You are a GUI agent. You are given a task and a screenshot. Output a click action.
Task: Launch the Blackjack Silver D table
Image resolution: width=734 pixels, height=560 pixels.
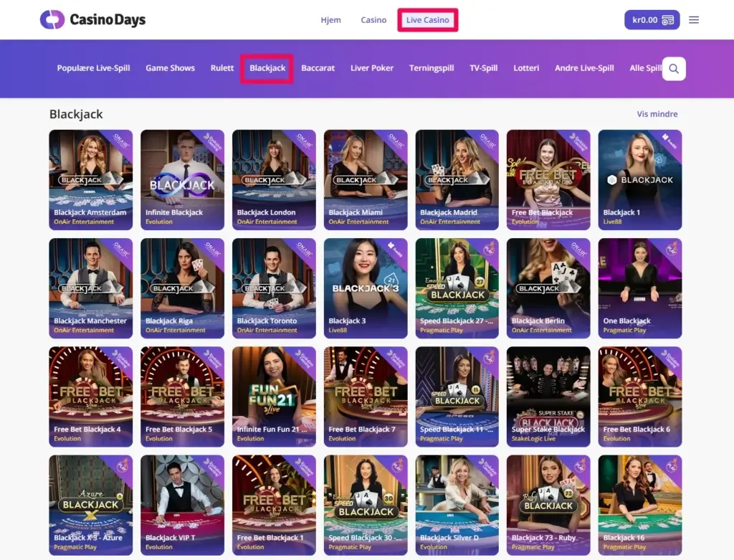click(x=457, y=506)
